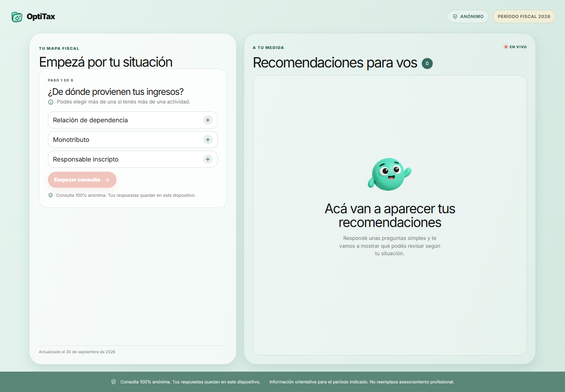Click the OptiTax brand name
The width and height of the screenshot is (565, 392).
pos(41,16)
